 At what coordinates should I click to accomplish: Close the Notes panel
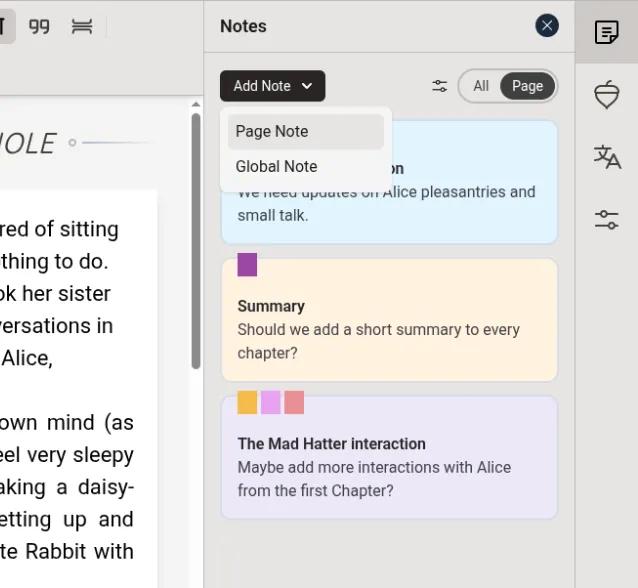(x=547, y=26)
